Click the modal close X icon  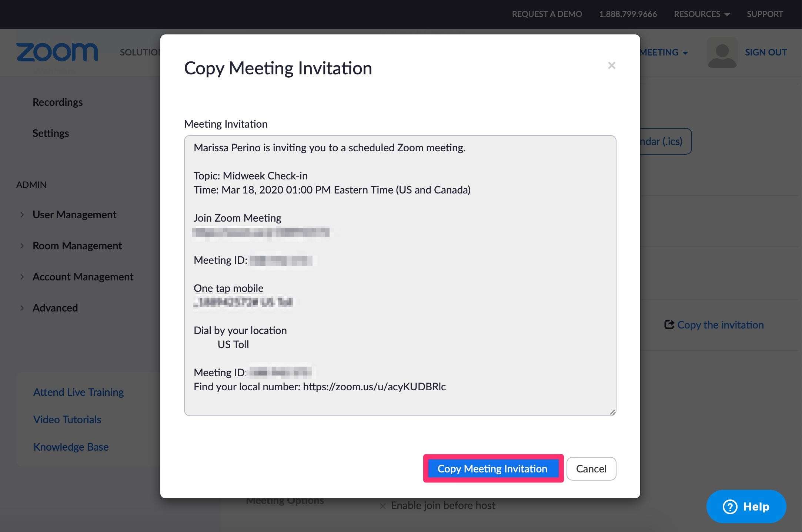coord(611,65)
